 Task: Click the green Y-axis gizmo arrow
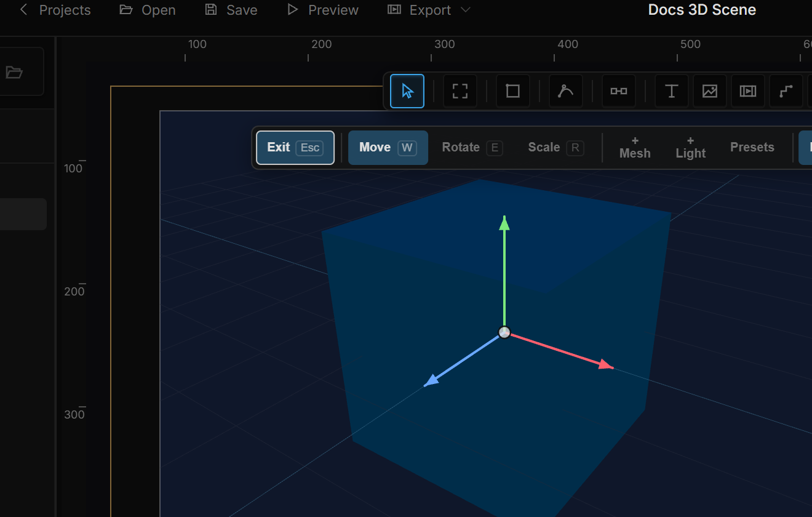[504, 271]
